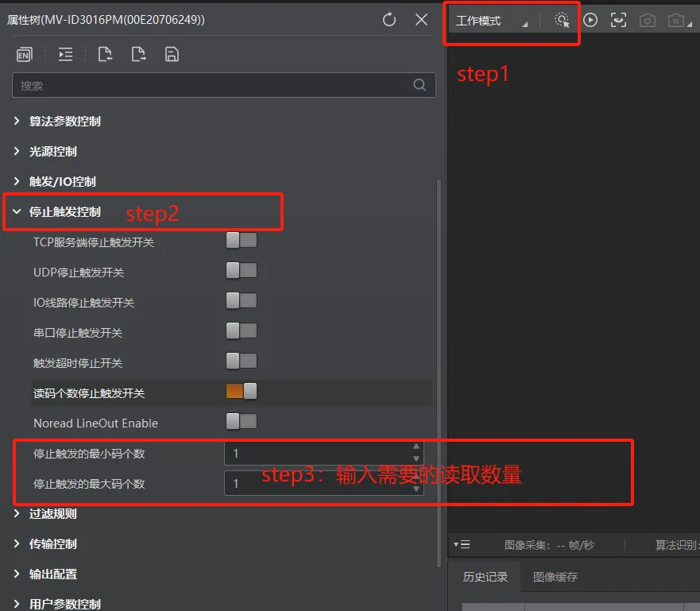
Task: Click the EN language switch icon
Action: [25, 54]
